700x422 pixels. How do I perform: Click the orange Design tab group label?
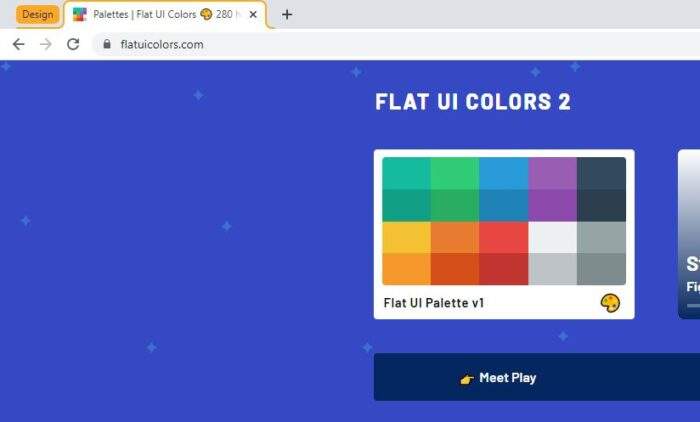[x=38, y=14]
